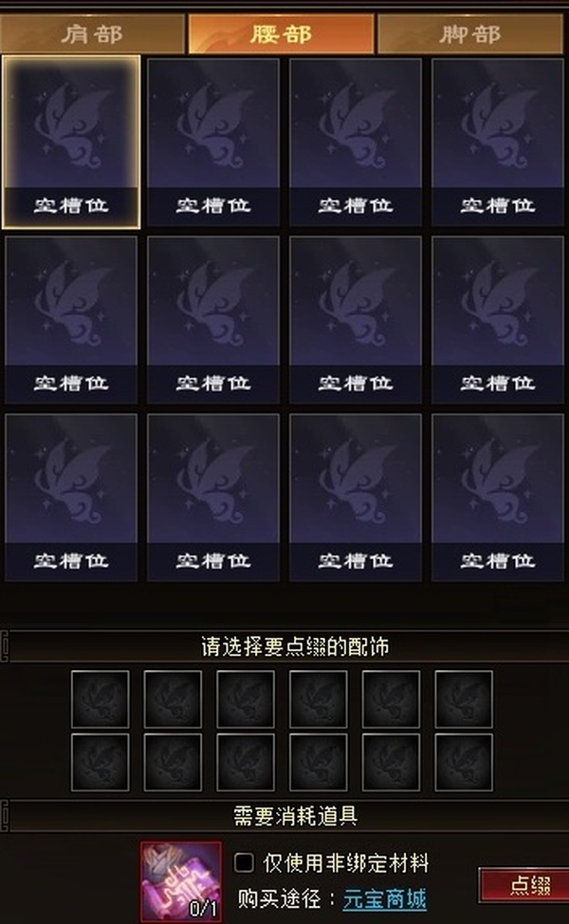Image resolution: width=569 pixels, height=924 pixels.
Task: Pick first small accessory slot in lower row
Action: [101, 762]
